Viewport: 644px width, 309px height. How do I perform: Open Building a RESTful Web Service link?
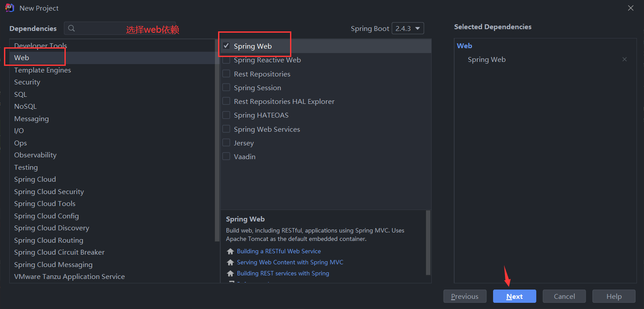[279, 252]
